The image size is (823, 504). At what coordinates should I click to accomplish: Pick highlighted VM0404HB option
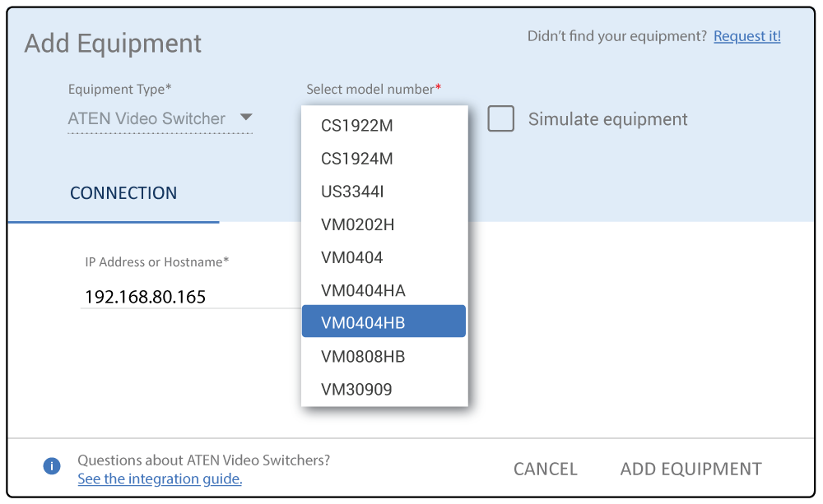click(x=384, y=321)
